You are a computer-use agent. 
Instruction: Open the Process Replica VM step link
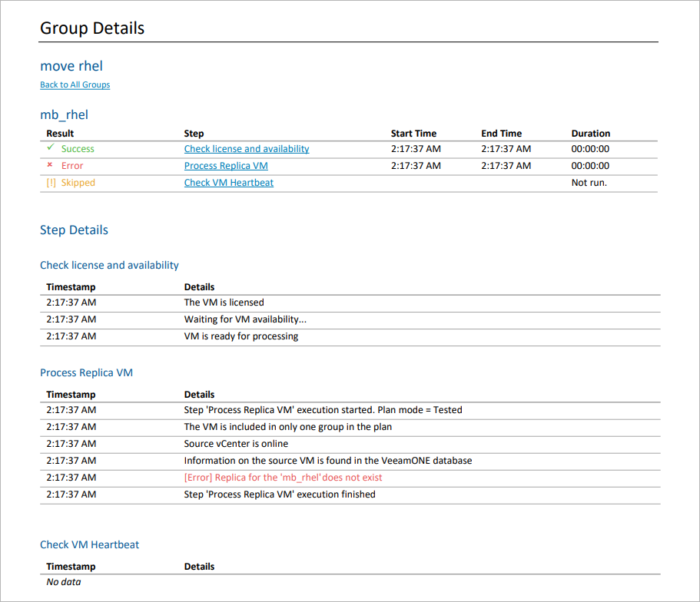pyautogui.click(x=226, y=165)
